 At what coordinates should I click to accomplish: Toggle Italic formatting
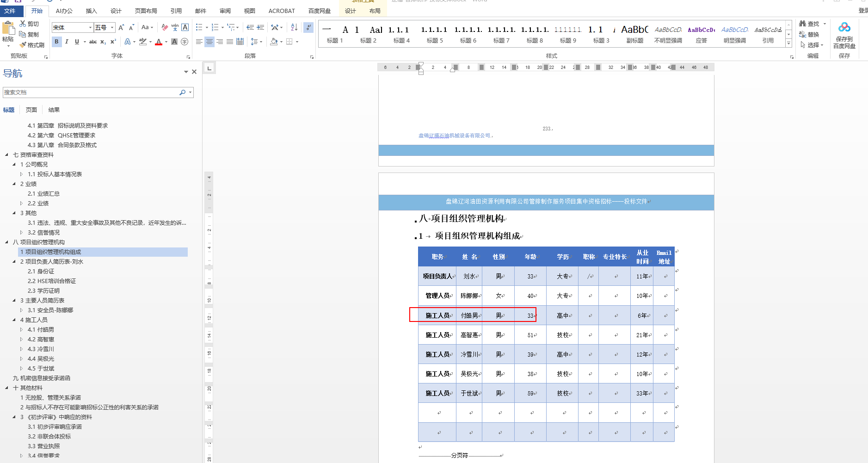(67, 42)
